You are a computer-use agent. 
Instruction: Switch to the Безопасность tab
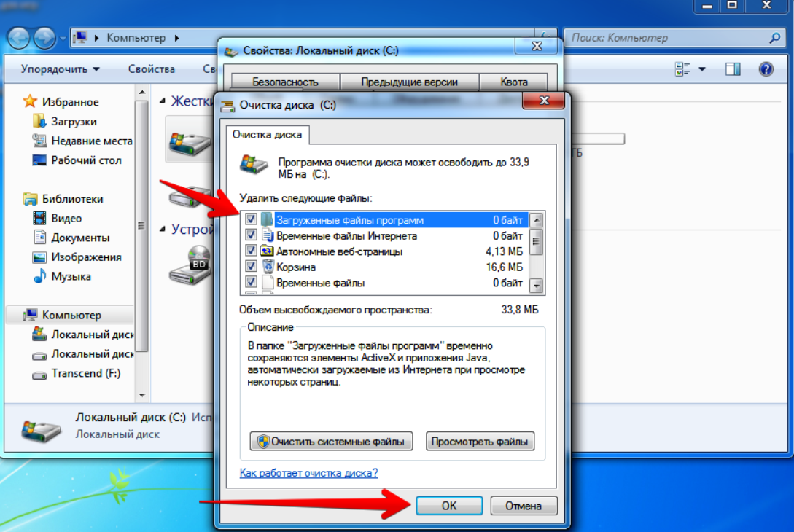(x=285, y=82)
